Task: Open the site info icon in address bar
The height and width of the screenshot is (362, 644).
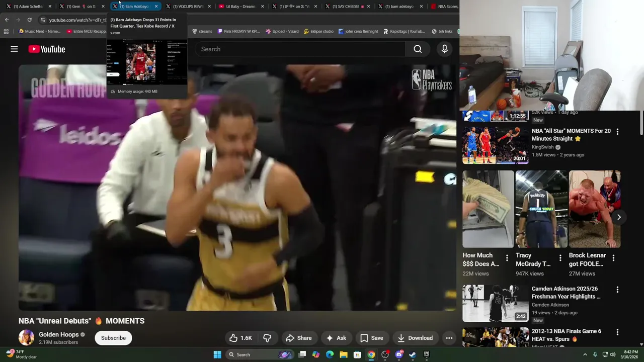Action: coord(43,20)
